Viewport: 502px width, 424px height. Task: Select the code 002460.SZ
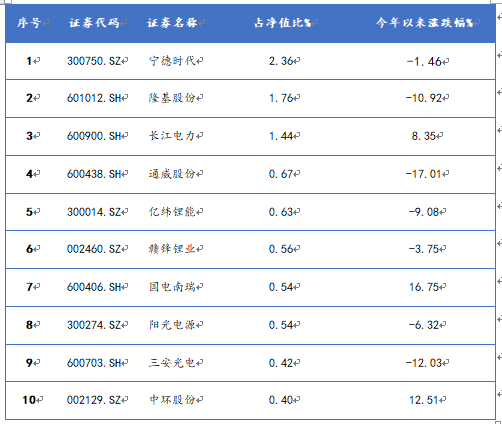tap(94, 249)
